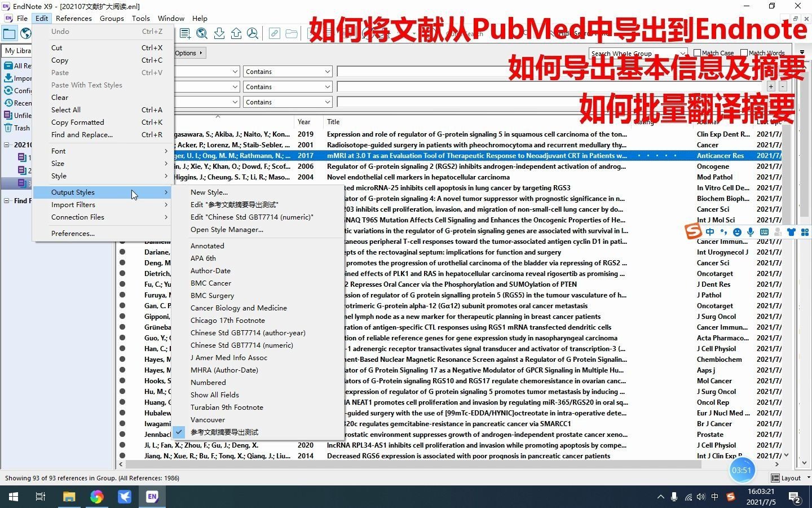Open Sogou emoji panel icon
812x508 pixels.
pos(737,232)
